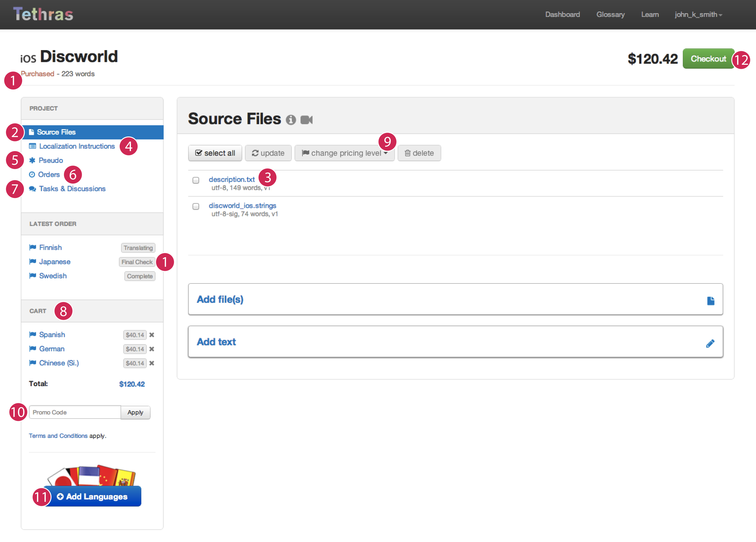Viewport: 756px width, 542px height.
Task: Click the green Checkout button
Action: pyautogui.click(x=708, y=59)
